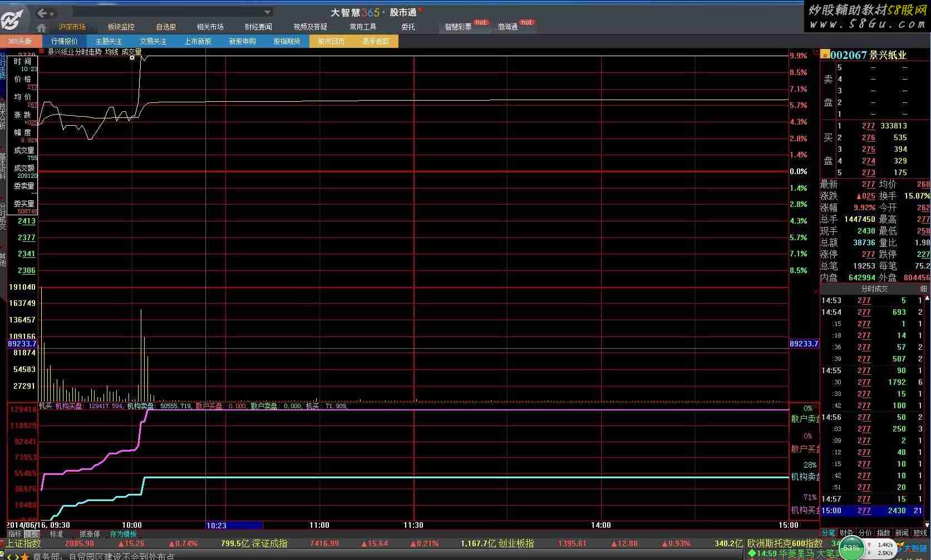
Task: Click the green 53% floating ball
Action: (851, 548)
